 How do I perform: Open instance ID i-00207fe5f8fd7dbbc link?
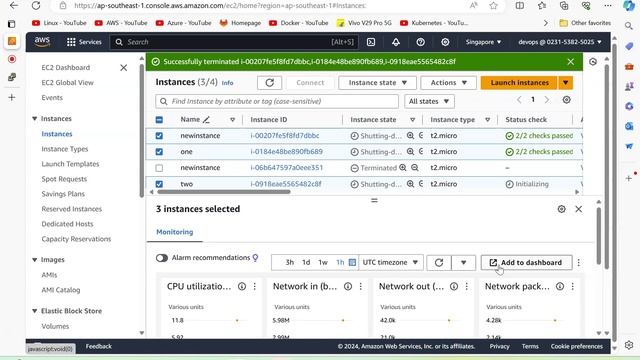click(x=285, y=136)
